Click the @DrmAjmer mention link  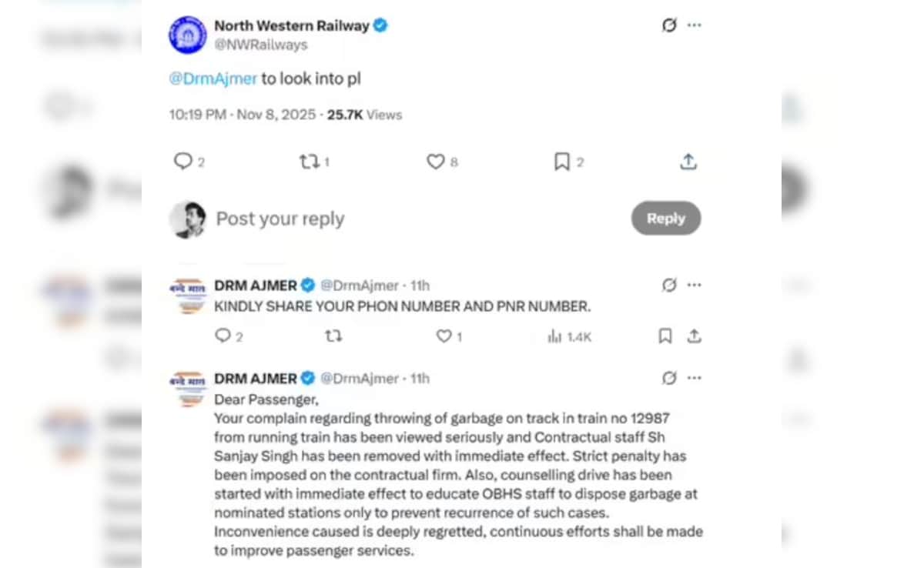(x=213, y=78)
